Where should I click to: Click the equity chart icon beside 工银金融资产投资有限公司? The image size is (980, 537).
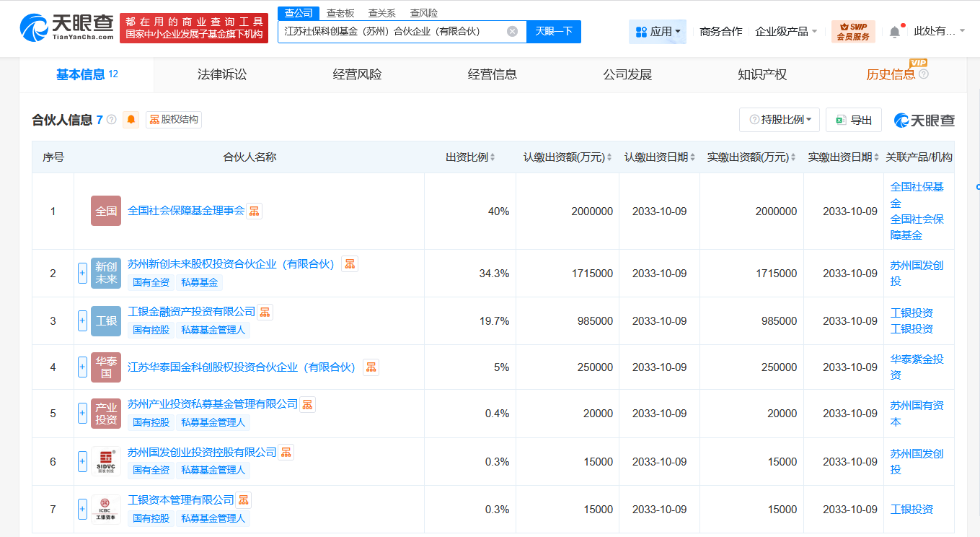265,311
